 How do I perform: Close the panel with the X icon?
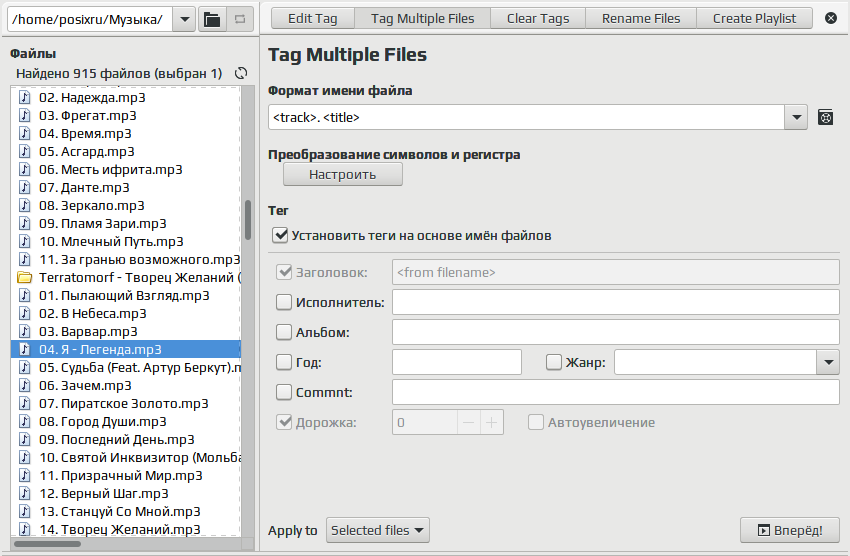click(830, 18)
